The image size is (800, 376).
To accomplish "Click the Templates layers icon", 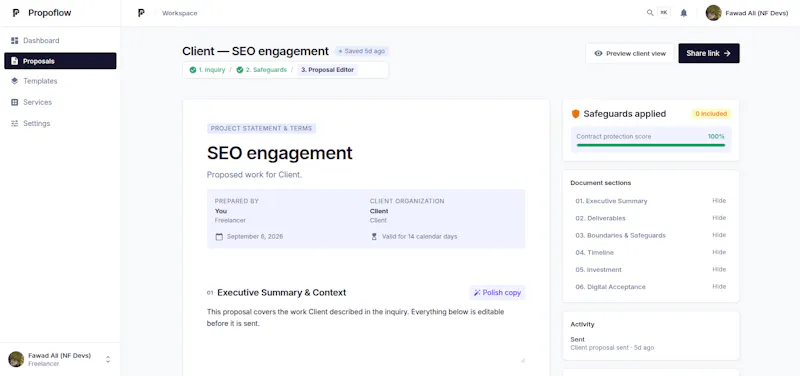I will [x=14, y=81].
